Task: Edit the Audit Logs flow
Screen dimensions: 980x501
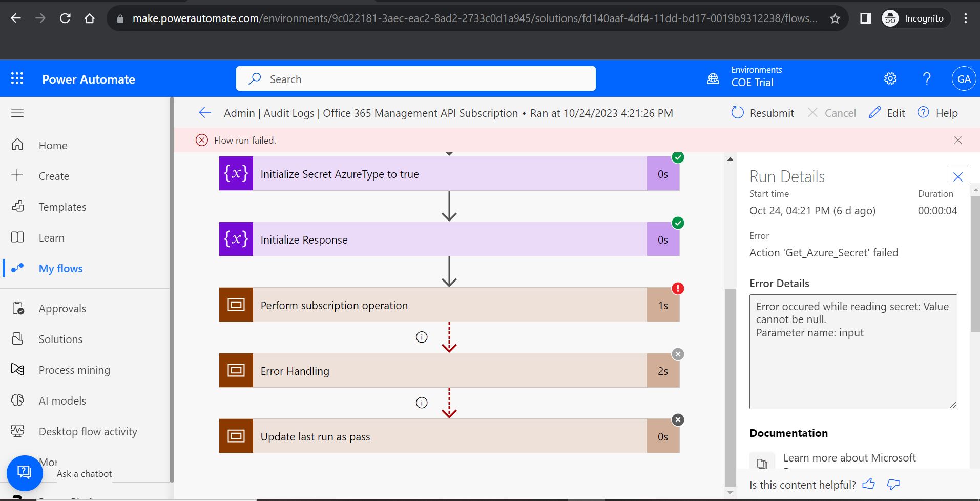Action: (x=886, y=113)
